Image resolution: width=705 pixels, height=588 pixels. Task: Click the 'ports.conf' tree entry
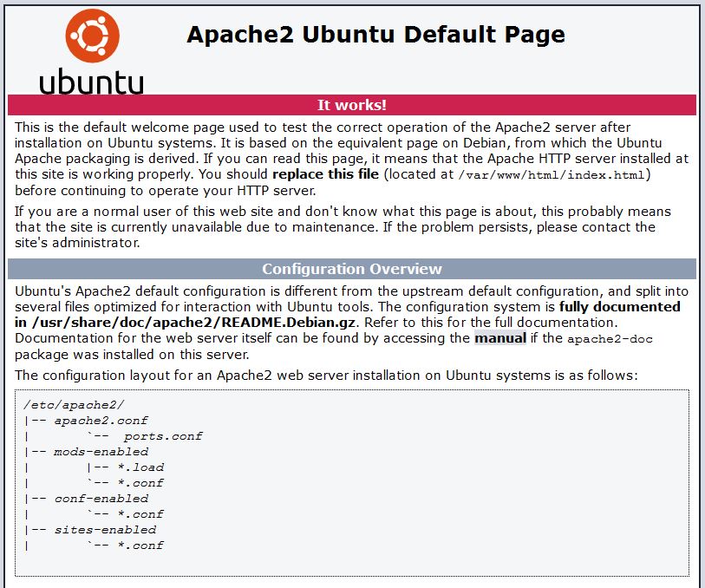click(163, 436)
